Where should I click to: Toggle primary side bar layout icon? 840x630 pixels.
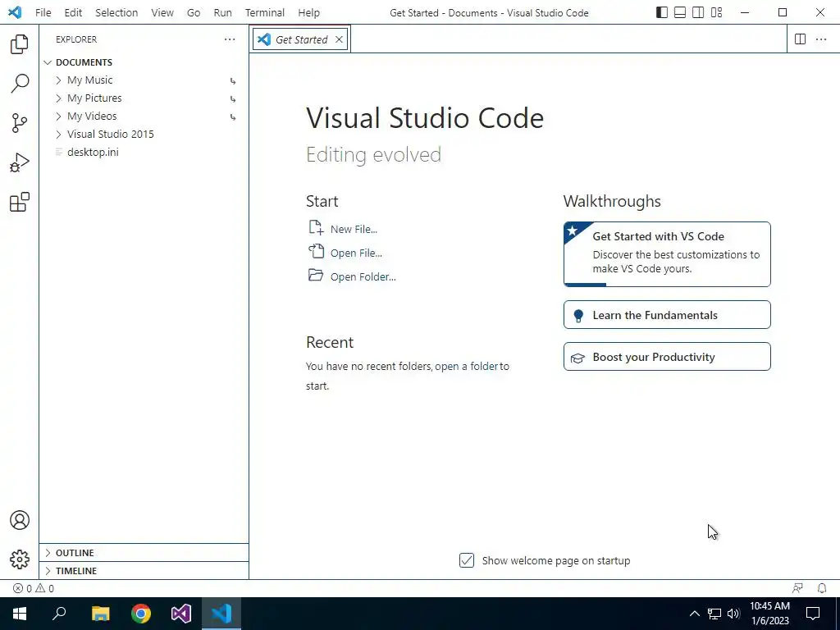tap(662, 12)
